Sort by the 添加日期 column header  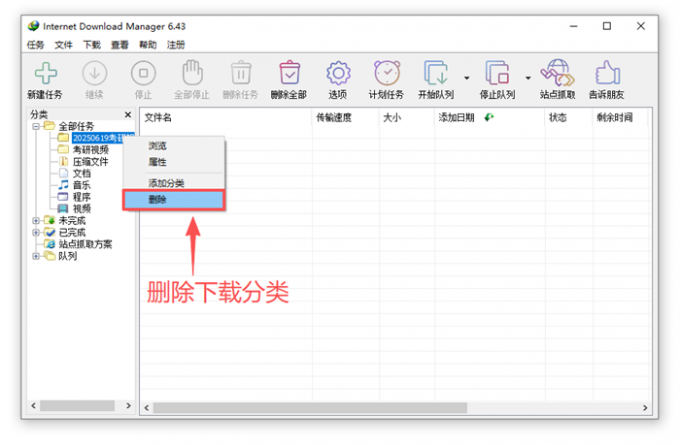[489, 118]
